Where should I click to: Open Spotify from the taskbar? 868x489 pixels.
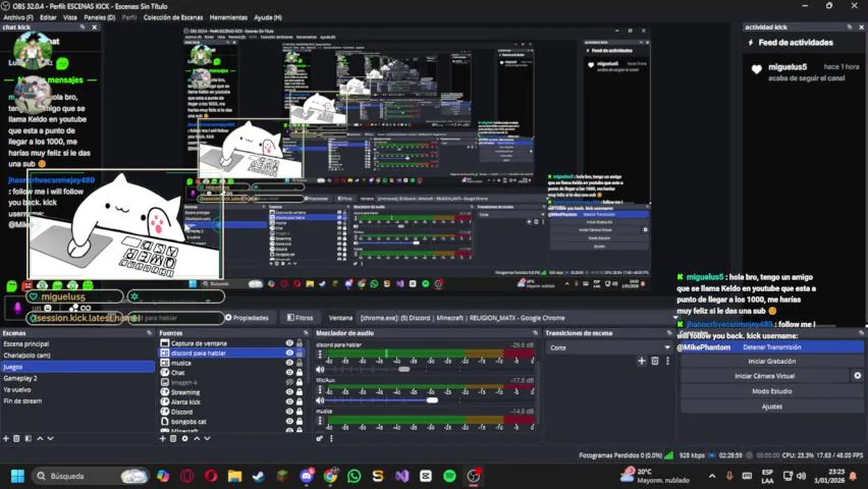[x=450, y=476]
